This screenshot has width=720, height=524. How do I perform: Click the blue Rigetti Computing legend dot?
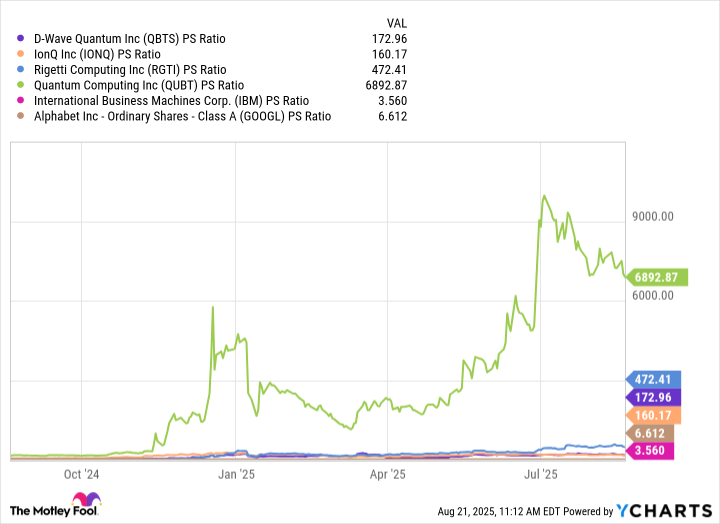tap(20, 69)
